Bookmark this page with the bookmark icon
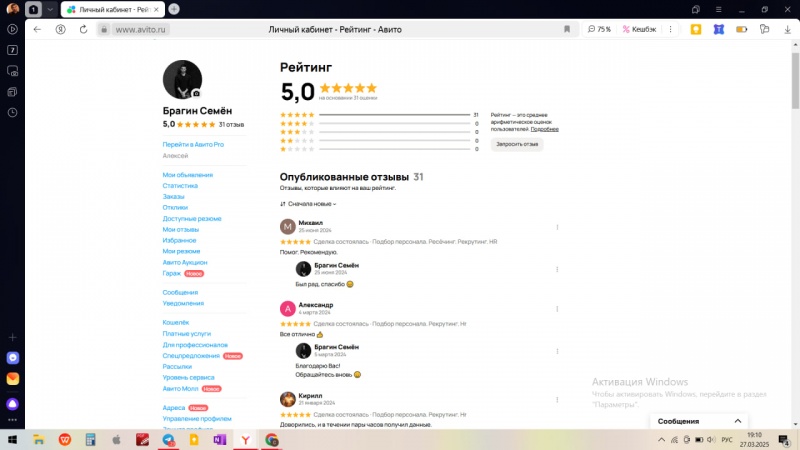800x450 pixels. [x=567, y=30]
